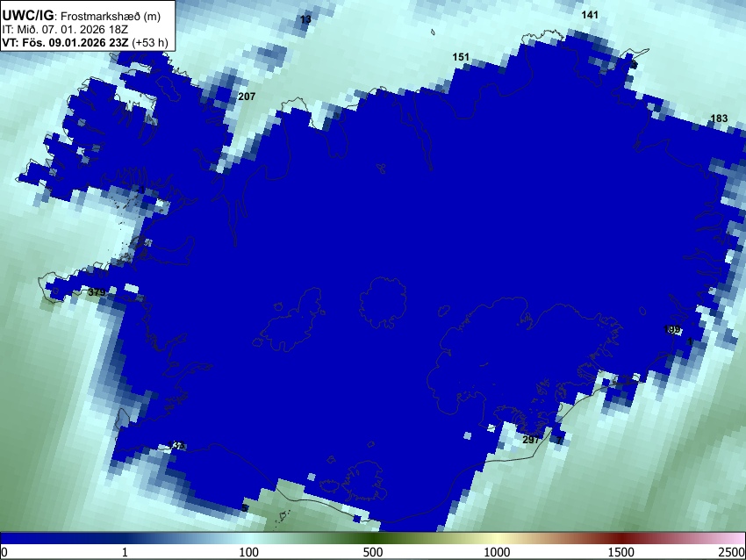The image size is (746, 560).
Task: Click the map value label 199
Action: [x=671, y=329]
